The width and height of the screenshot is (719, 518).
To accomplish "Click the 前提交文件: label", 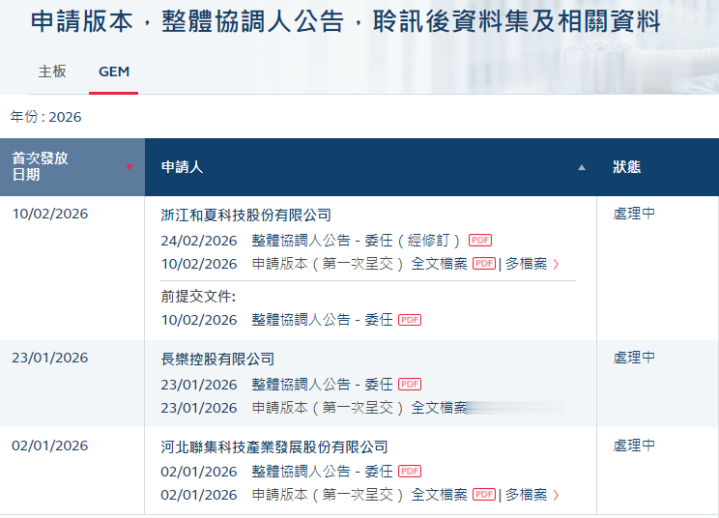I will (x=198, y=297).
